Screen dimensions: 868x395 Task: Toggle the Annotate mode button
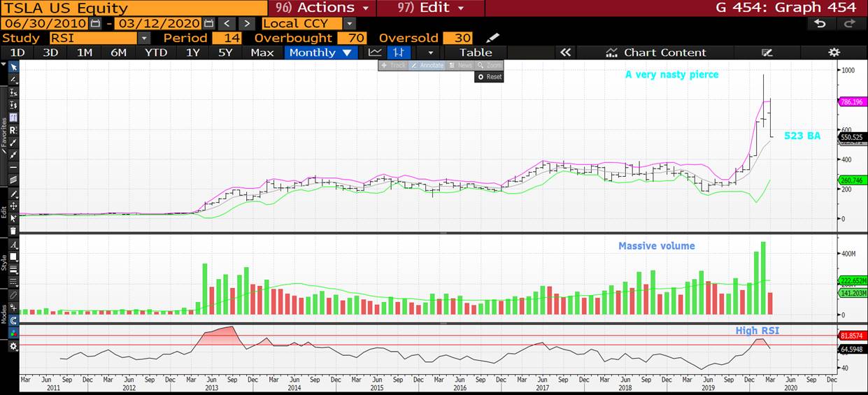[x=426, y=65]
